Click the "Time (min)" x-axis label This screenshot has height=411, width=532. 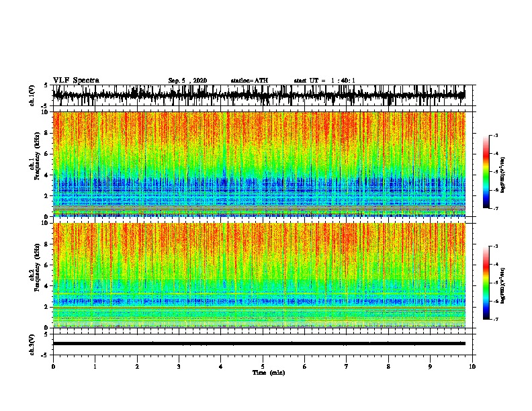[x=269, y=373]
